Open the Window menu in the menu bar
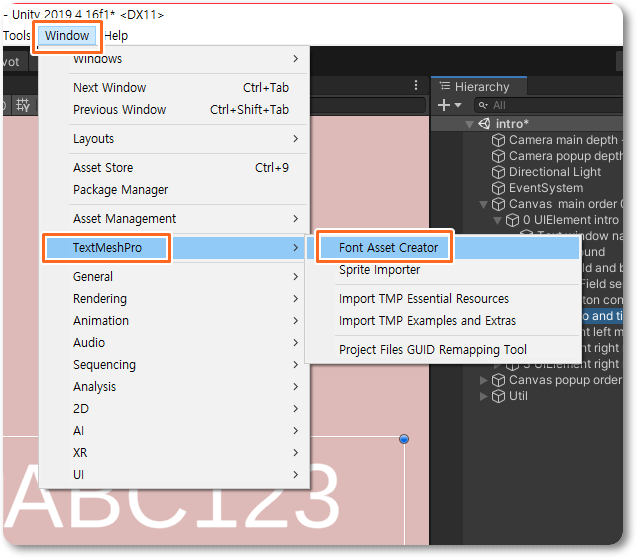Screen dimensions: 637x559 pyautogui.click(x=67, y=36)
